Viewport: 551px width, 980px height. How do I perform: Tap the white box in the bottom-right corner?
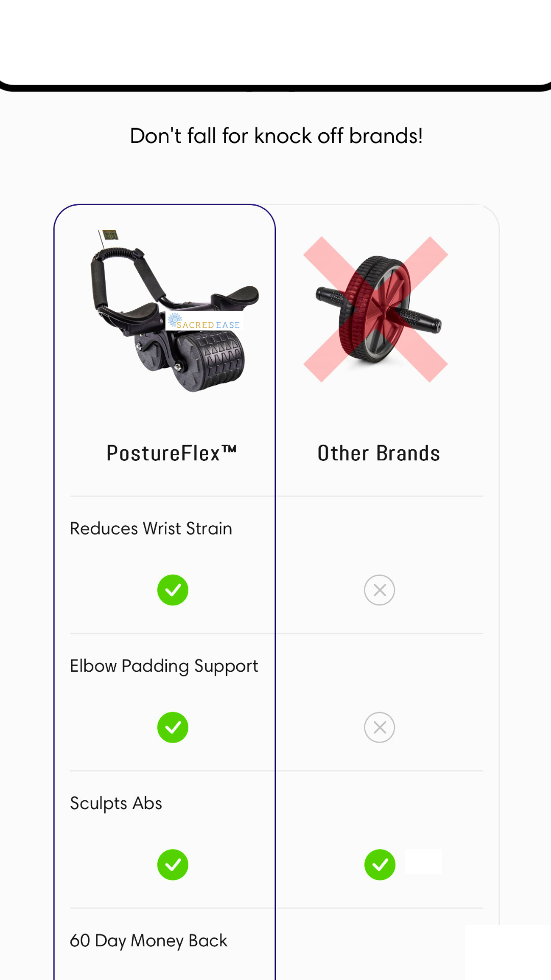508,952
